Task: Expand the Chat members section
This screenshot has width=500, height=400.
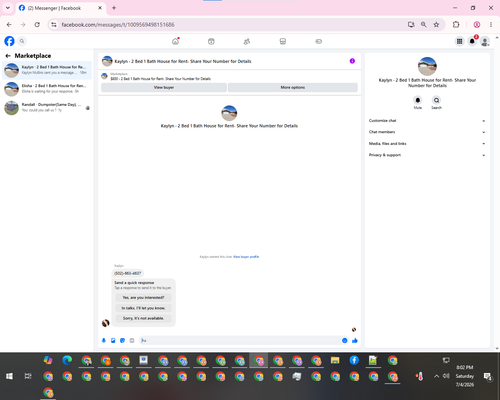Action: click(427, 132)
